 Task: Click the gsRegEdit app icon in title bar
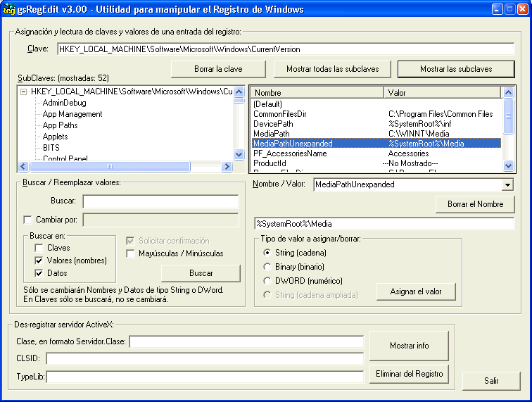tap(8, 9)
